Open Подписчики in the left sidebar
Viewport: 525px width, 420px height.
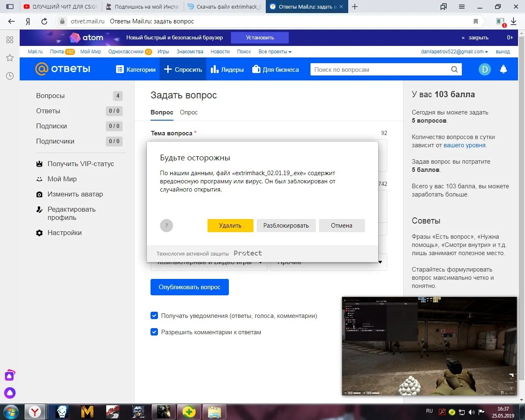click(55, 141)
